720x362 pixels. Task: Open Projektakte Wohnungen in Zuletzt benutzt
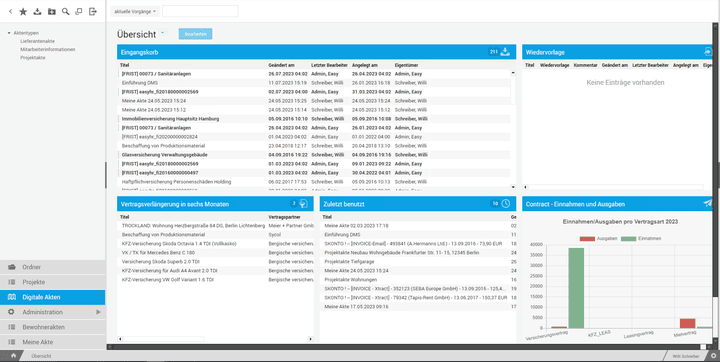[418, 280]
